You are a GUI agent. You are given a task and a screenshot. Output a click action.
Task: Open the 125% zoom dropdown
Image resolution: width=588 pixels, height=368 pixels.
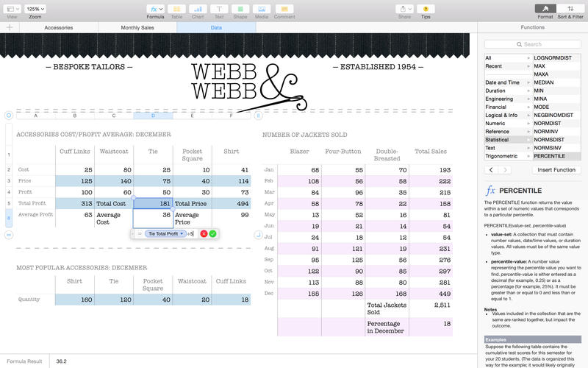click(35, 9)
